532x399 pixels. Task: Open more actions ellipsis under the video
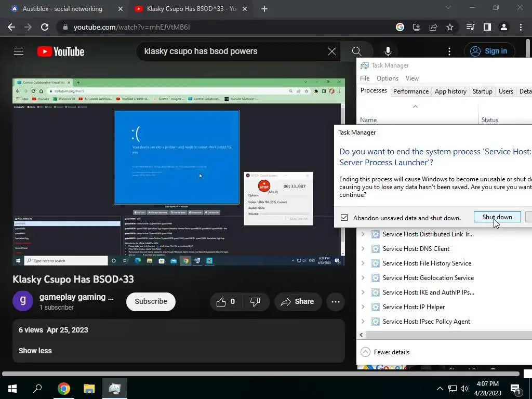[x=336, y=302]
